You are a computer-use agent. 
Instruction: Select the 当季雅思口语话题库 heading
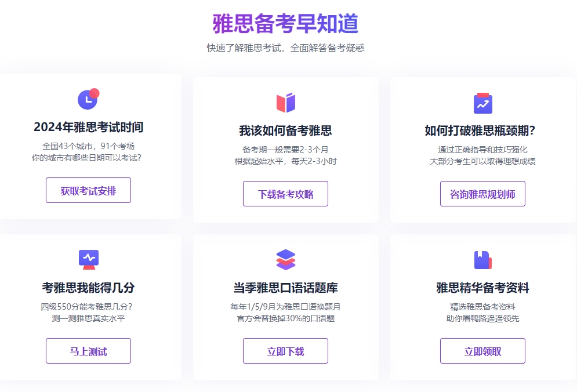(285, 288)
